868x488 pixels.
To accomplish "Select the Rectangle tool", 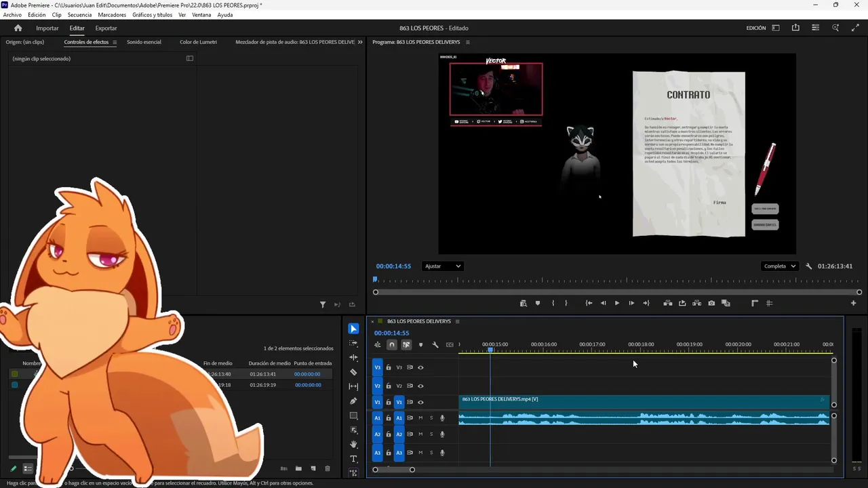I will (x=353, y=415).
